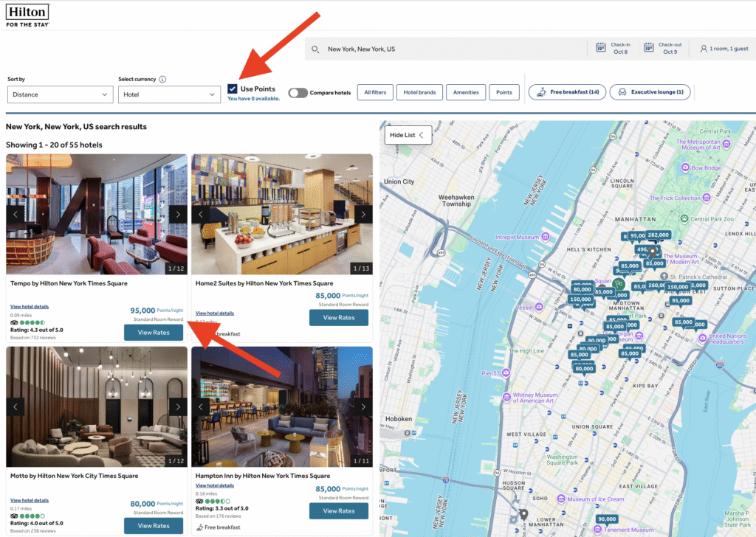Click the search magnifier icon
The width and height of the screenshot is (756, 537).
pyautogui.click(x=315, y=49)
